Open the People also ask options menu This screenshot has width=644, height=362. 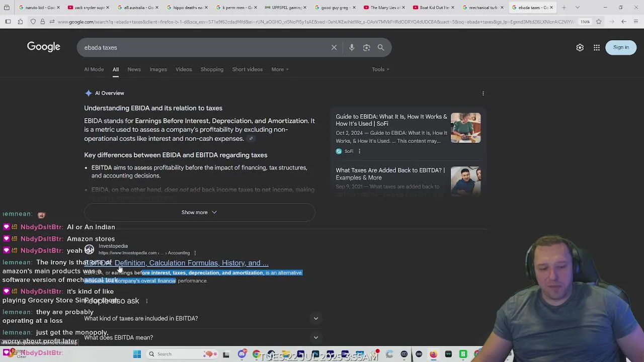tap(146, 301)
